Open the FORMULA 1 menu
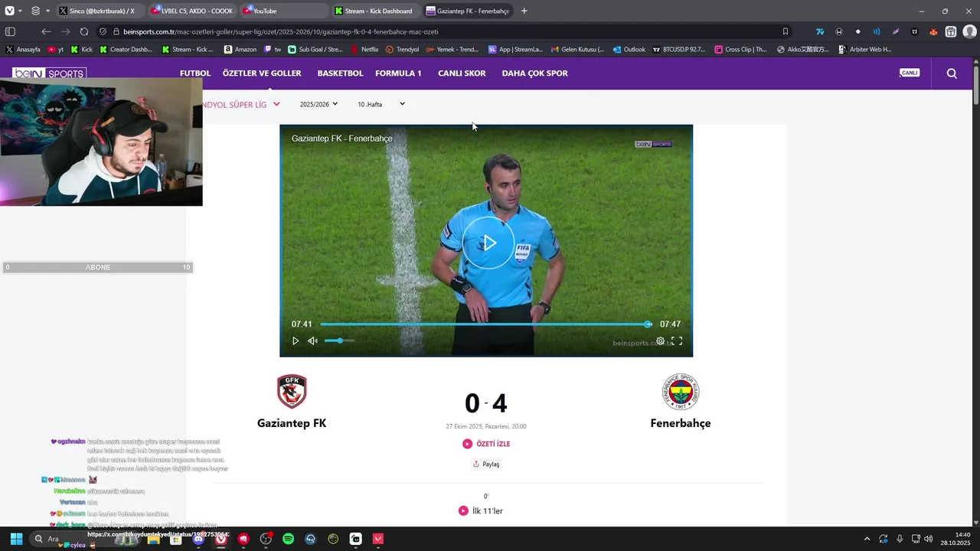 (398, 73)
